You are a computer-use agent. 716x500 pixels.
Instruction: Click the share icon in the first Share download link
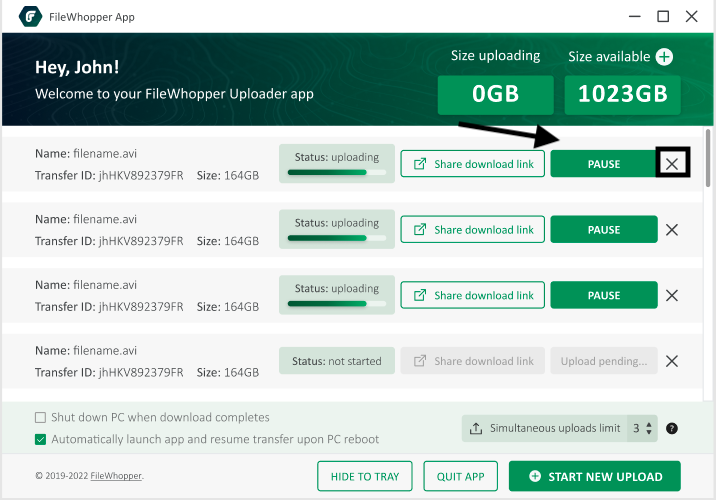point(420,164)
